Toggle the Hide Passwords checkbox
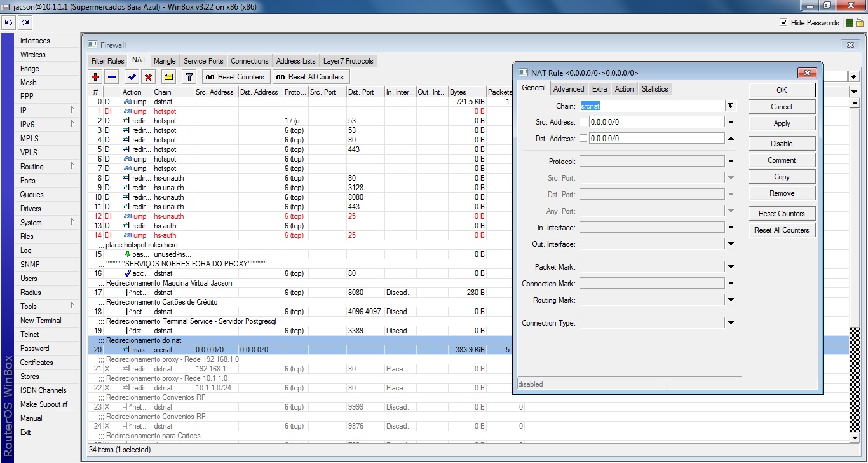 click(x=783, y=23)
